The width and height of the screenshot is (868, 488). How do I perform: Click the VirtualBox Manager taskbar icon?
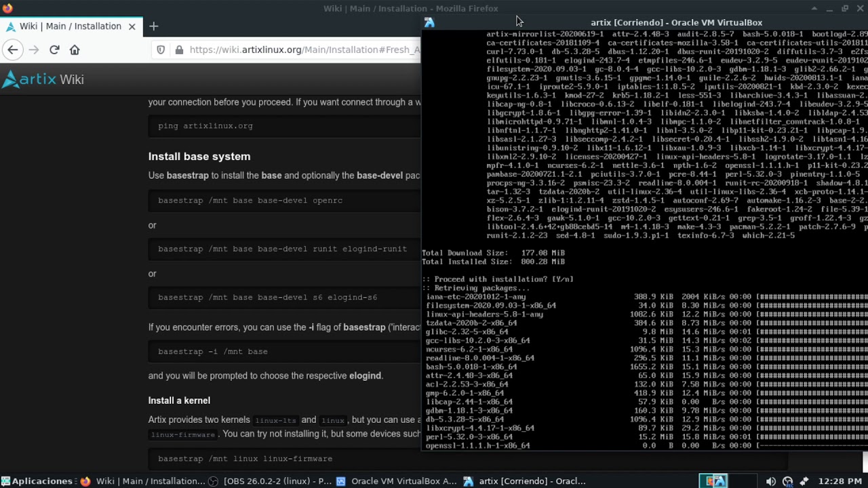[x=340, y=481]
